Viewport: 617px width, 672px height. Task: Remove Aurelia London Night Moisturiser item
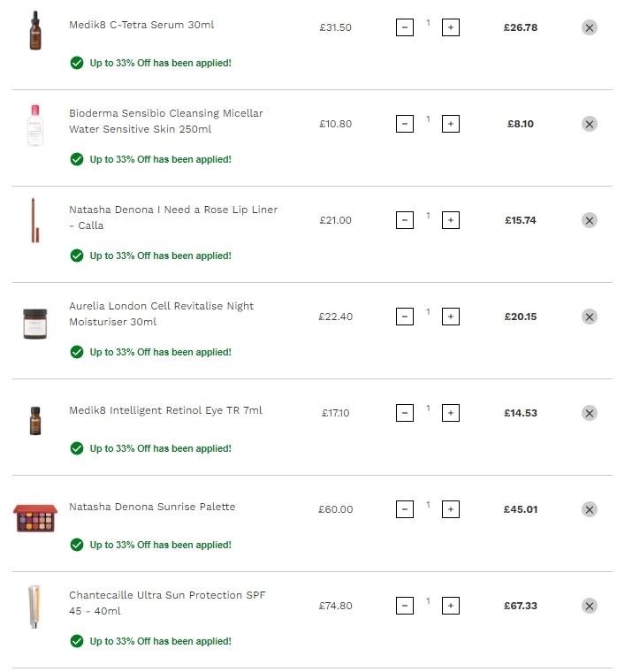(x=589, y=317)
